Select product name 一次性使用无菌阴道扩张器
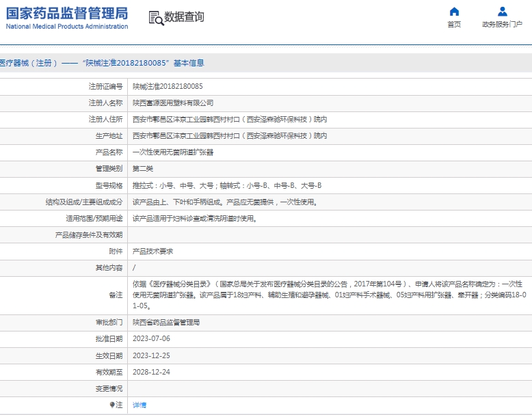This screenshot has width=532, height=419. tap(173, 152)
